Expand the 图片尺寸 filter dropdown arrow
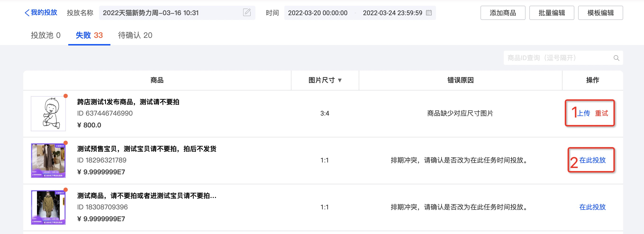Screen dimensions: 644x234 [x=340, y=80]
